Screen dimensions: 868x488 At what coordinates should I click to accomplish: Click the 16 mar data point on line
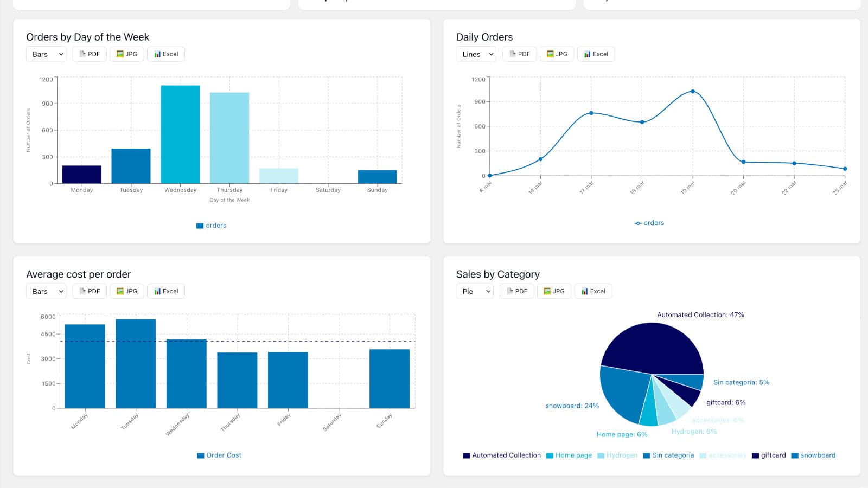540,159
